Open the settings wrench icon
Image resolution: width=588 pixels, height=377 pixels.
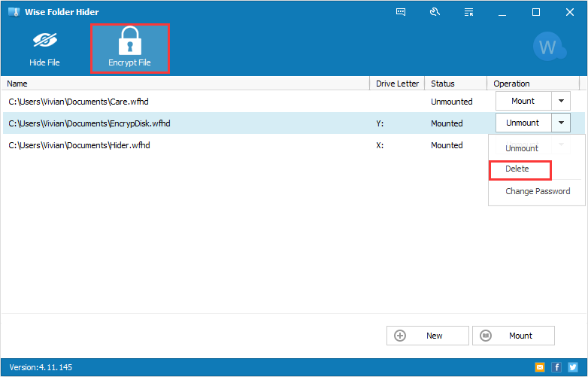coord(435,12)
